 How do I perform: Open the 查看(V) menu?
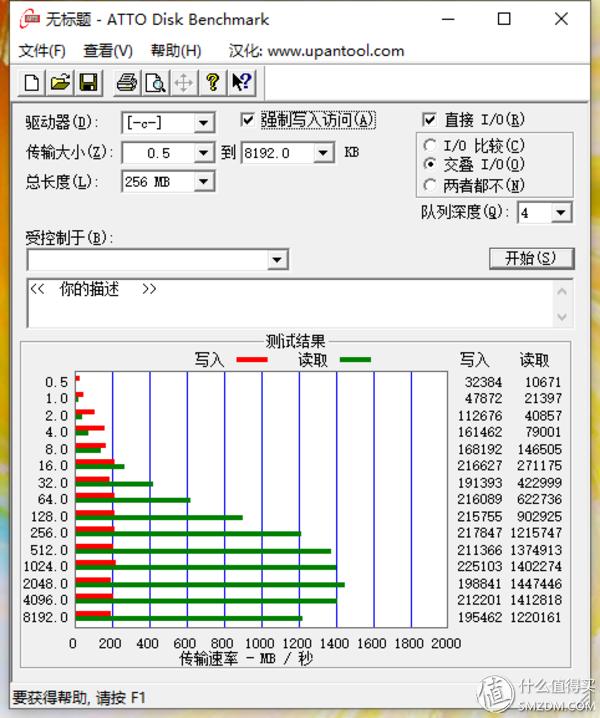point(108,51)
